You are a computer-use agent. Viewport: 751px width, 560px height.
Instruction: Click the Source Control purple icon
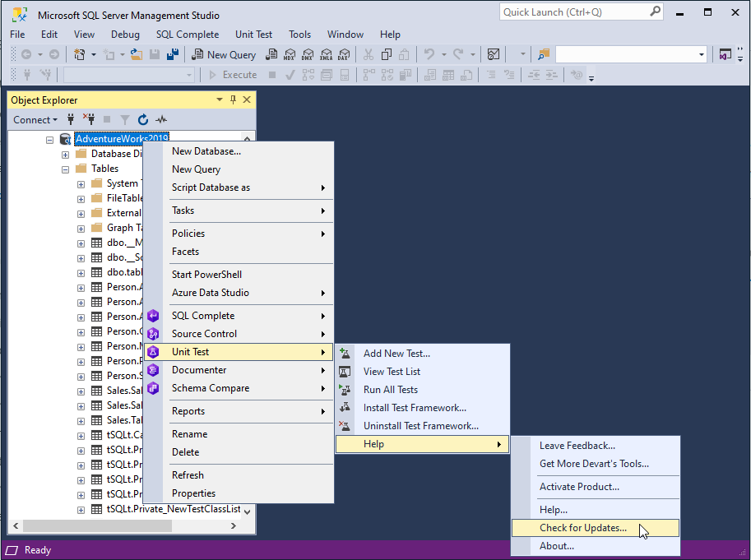coord(153,334)
